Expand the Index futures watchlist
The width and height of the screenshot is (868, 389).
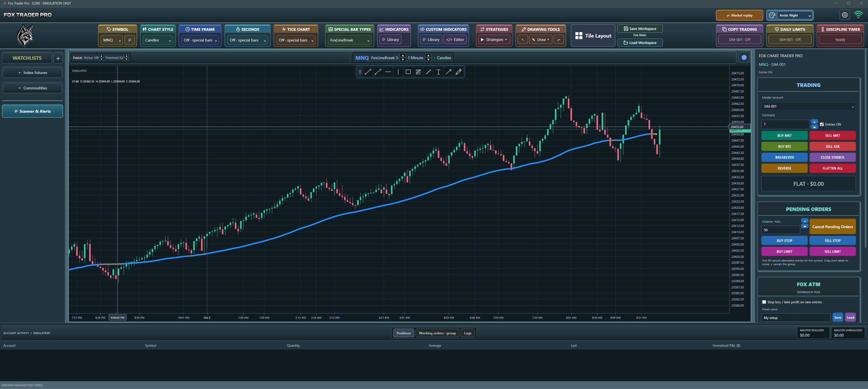click(32, 73)
